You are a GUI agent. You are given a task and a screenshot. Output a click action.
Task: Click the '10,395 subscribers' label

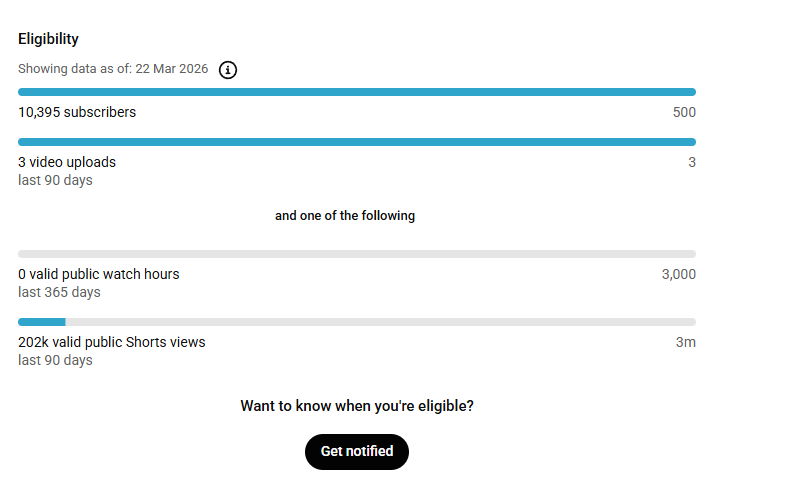pyautogui.click(x=77, y=112)
